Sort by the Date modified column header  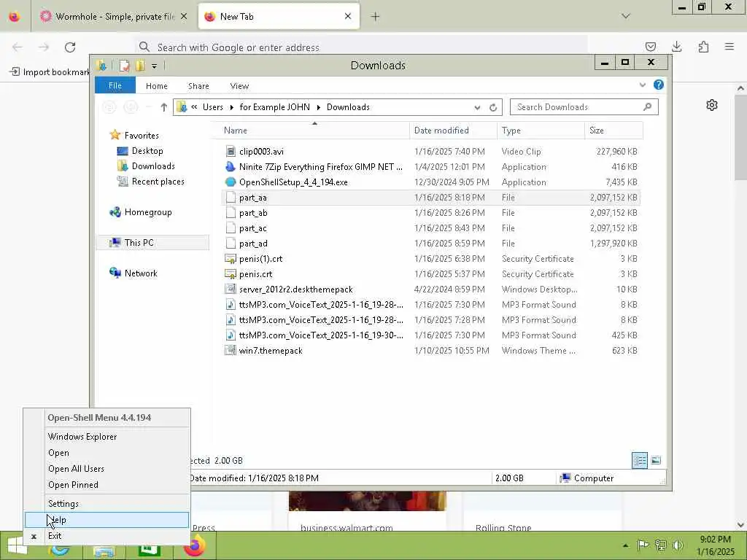coord(453,130)
